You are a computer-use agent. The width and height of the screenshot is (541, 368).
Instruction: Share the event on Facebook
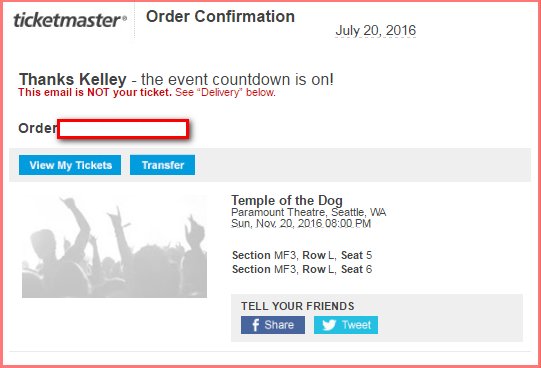pos(273,325)
